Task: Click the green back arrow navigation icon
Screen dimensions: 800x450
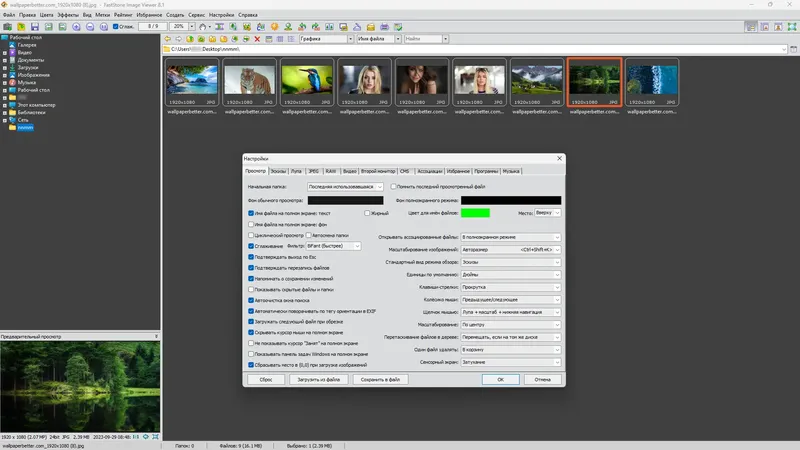Action: click(x=167, y=39)
